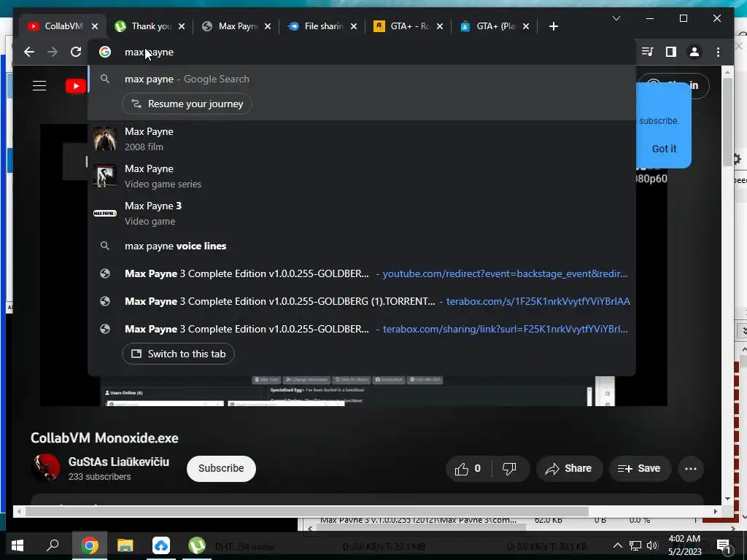The image size is (747, 560).
Task: Click the Resume your journey chip
Action: pos(187,104)
